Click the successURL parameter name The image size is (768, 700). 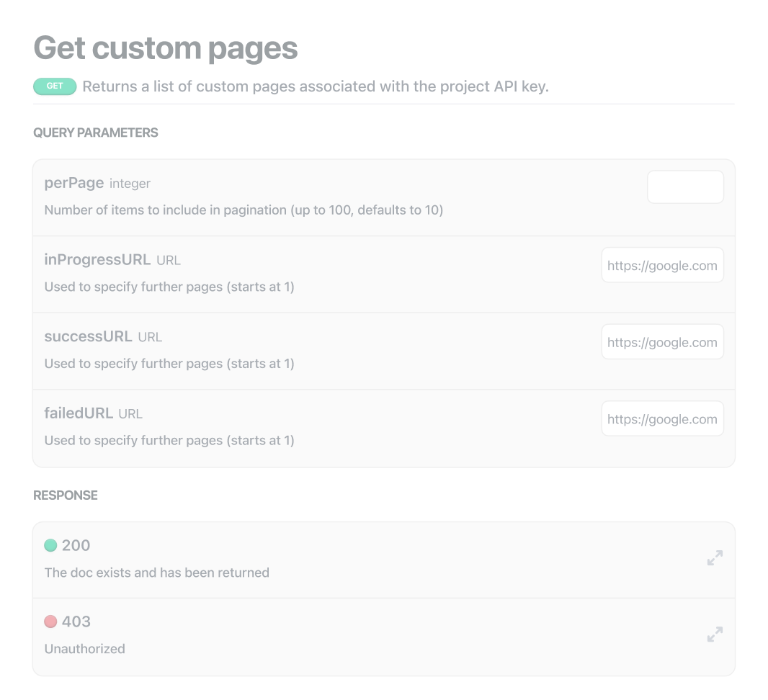(x=88, y=336)
